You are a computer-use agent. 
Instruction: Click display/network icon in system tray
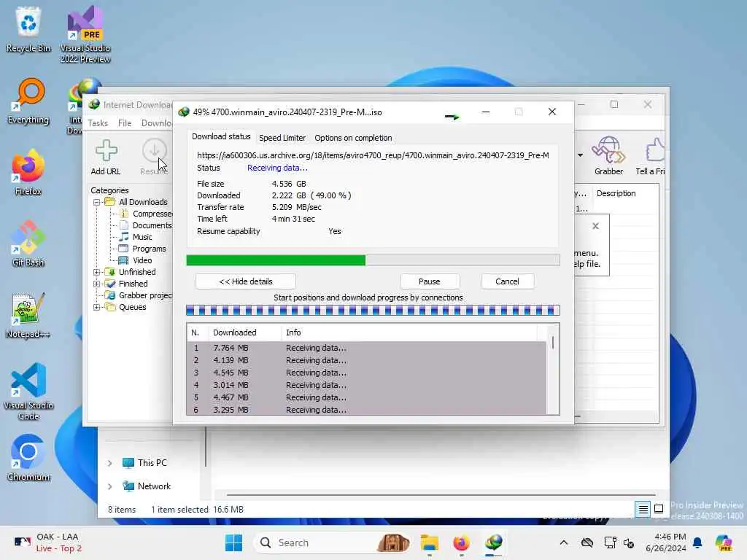pos(610,542)
